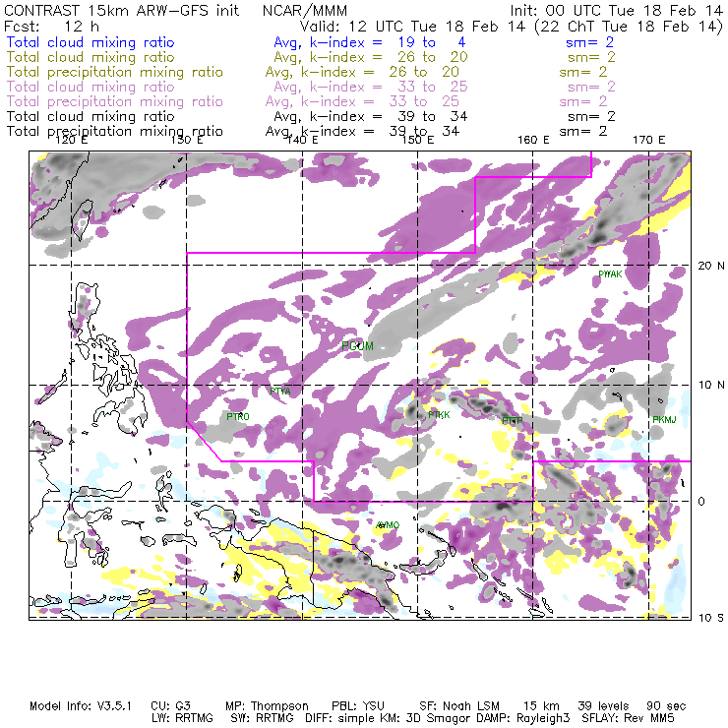Click the 'MP: Thompson' model setting text
Viewport: 728px width, 728px height.
267,706
